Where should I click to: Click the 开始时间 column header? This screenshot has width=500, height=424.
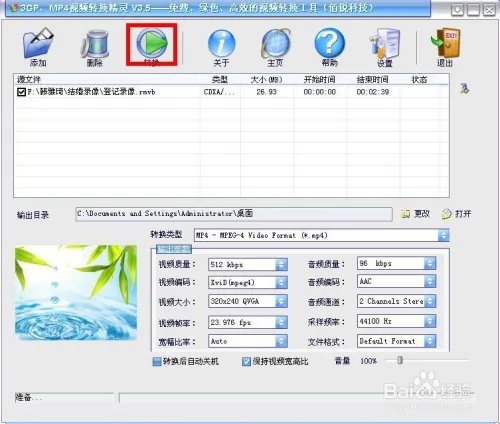[320, 79]
